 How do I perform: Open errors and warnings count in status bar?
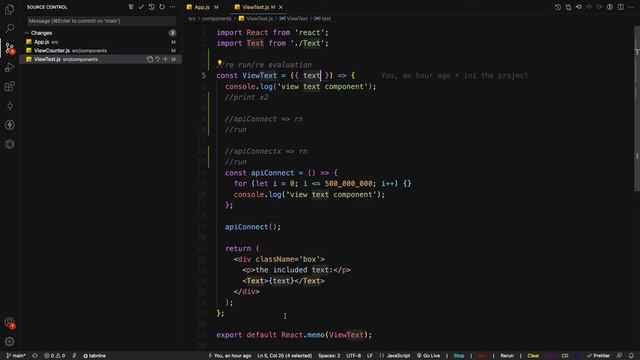54,356
